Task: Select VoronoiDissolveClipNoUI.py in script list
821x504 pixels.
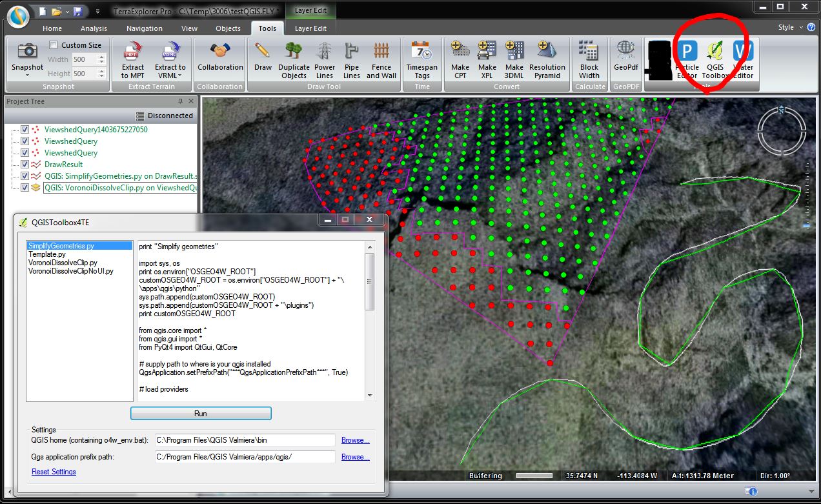Action: [x=70, y=271]
